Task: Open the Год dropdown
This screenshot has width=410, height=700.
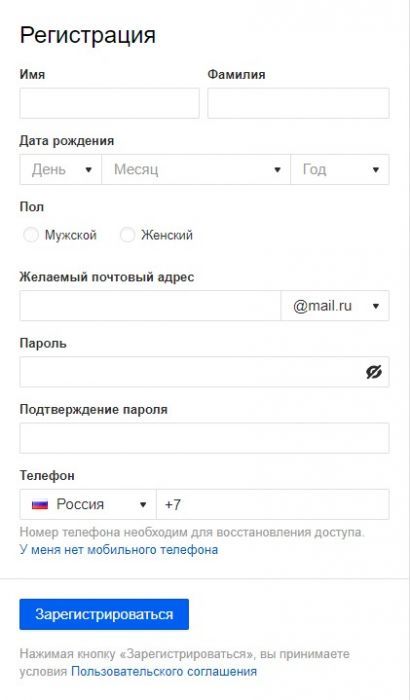Action: click(340, 169)
